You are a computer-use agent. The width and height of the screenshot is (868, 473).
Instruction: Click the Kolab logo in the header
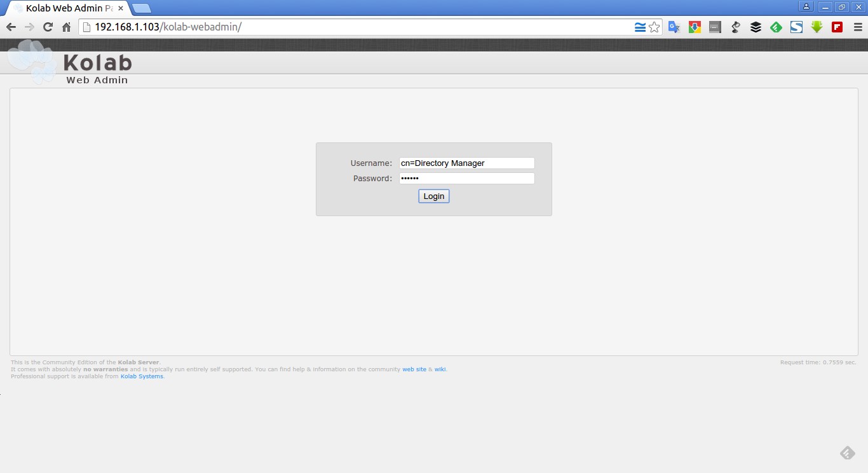click(x=69, y=62)
